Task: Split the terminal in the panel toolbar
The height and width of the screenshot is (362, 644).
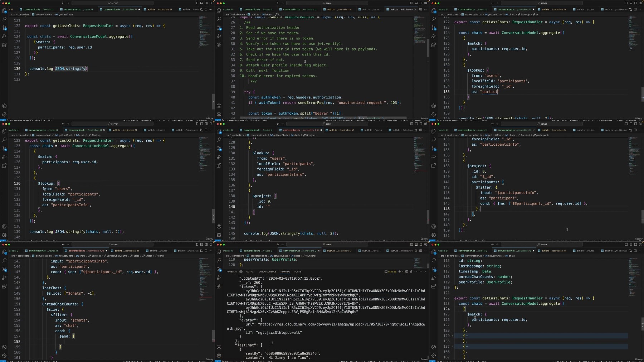Action: tap(406, 271)
